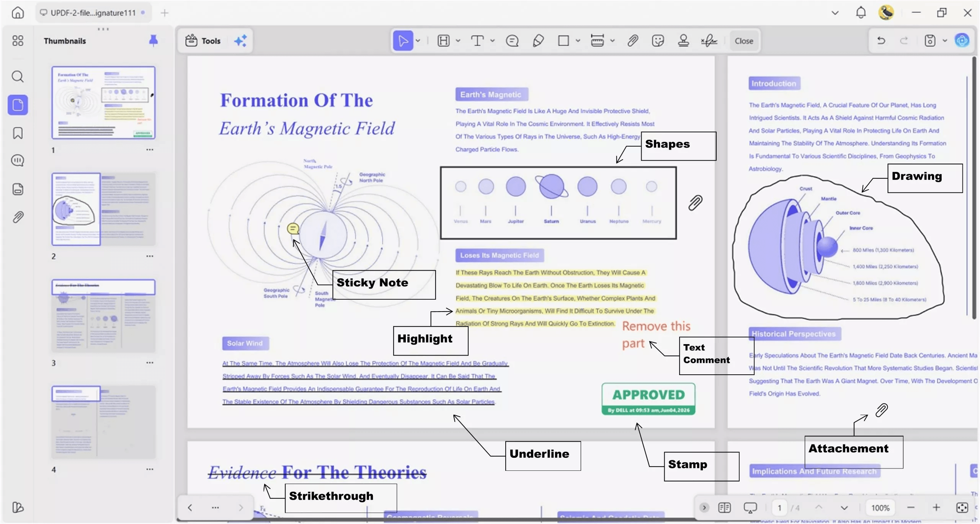Zoom in with the plus button
The image size is (980, 524).
(936, 508)
